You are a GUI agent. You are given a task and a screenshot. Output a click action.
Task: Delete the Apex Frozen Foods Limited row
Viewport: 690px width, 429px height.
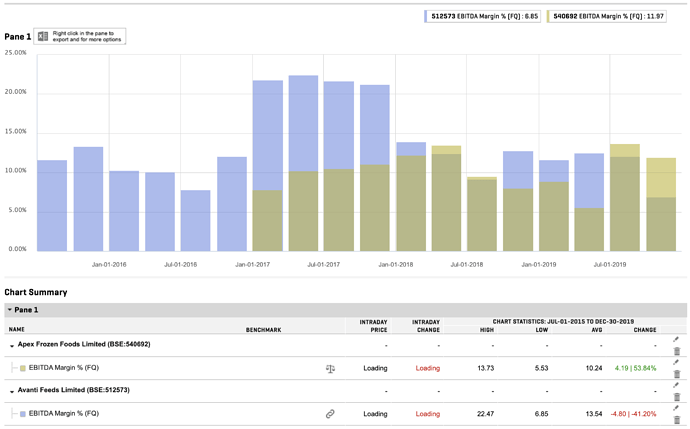click(676, 351)
